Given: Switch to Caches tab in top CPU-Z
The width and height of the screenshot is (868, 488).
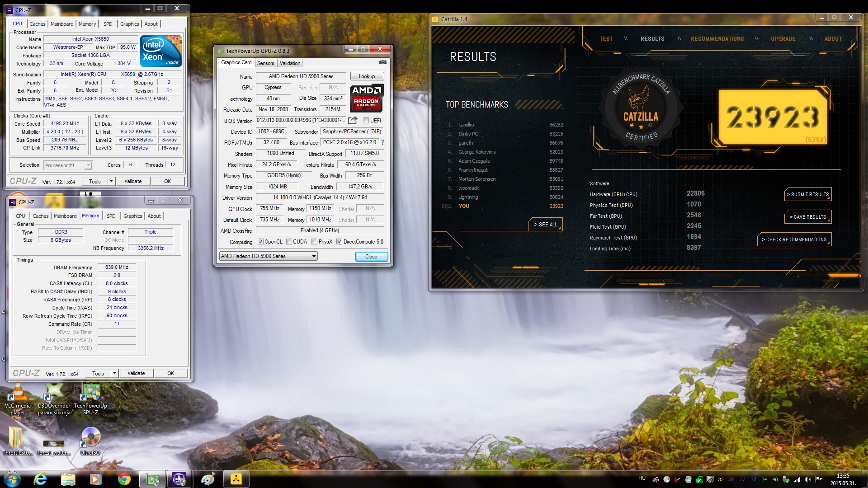Looking at the screenshot, I should pyautogui.click(x=37, y=24).
